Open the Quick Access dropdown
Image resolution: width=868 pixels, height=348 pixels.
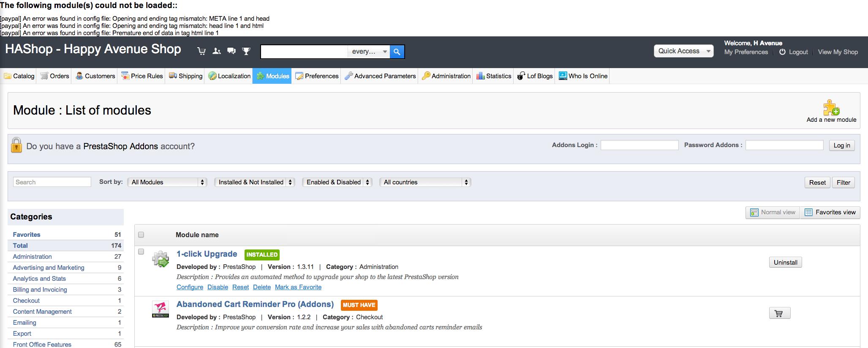pos(684,51)
